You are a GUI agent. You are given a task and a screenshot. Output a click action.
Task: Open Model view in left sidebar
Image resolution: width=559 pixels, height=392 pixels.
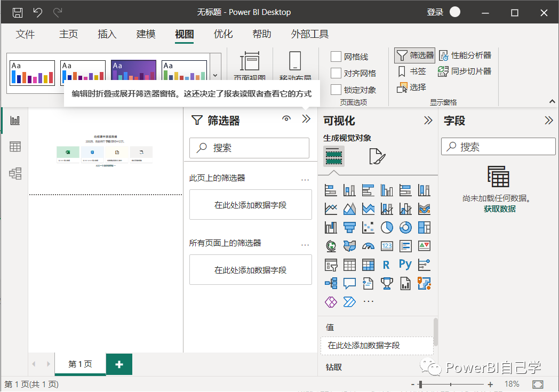tap(15, 173)
